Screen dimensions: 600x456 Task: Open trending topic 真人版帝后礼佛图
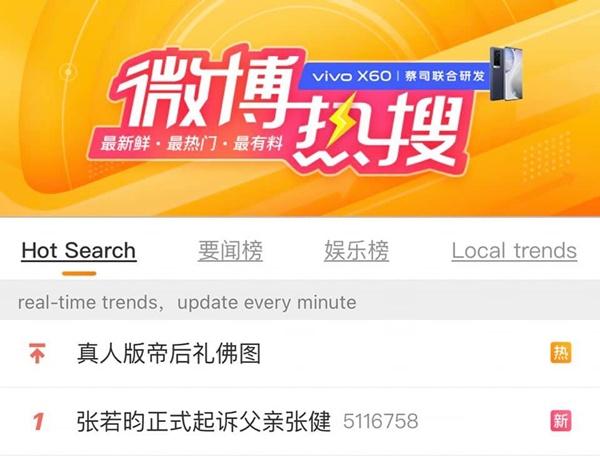[169, 353]
